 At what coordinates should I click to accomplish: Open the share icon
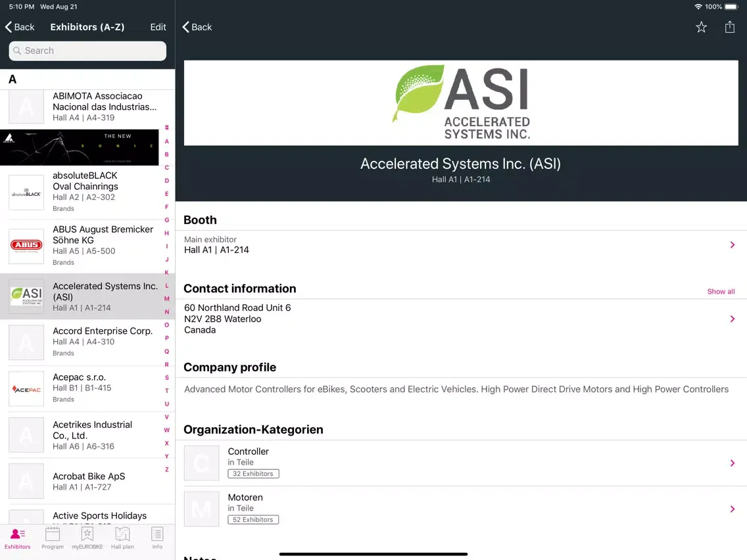pyautogui.click(x=729, y=27)
